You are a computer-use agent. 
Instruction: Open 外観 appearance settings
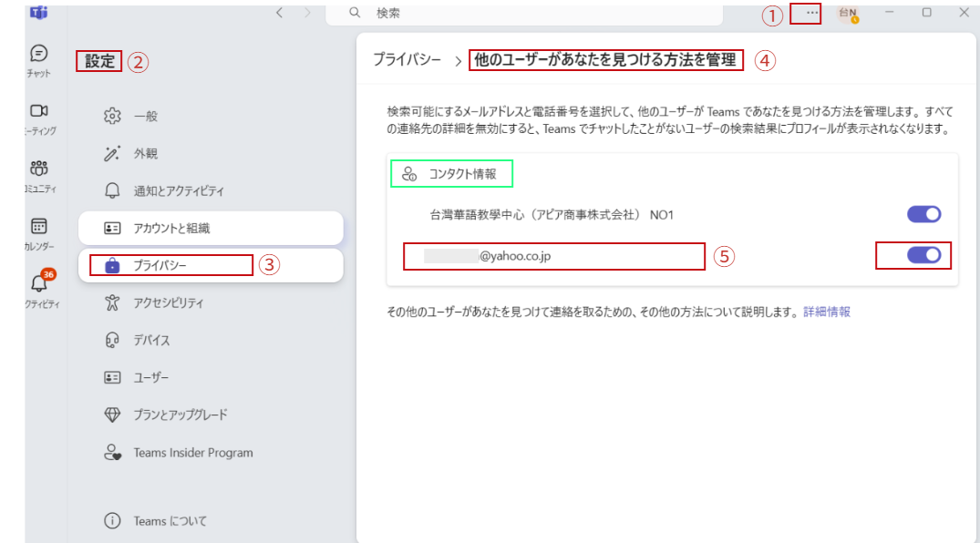pyautogui.click(x=146, y=154)
